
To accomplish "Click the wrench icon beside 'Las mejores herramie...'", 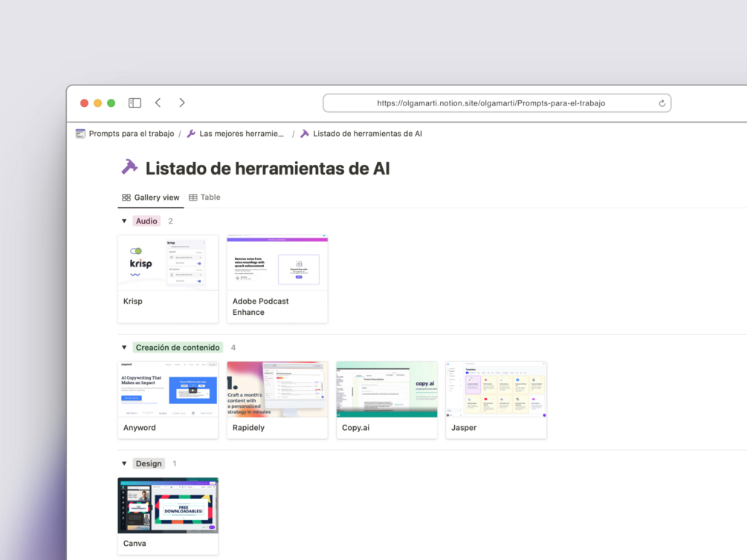I will pos(192,134).
